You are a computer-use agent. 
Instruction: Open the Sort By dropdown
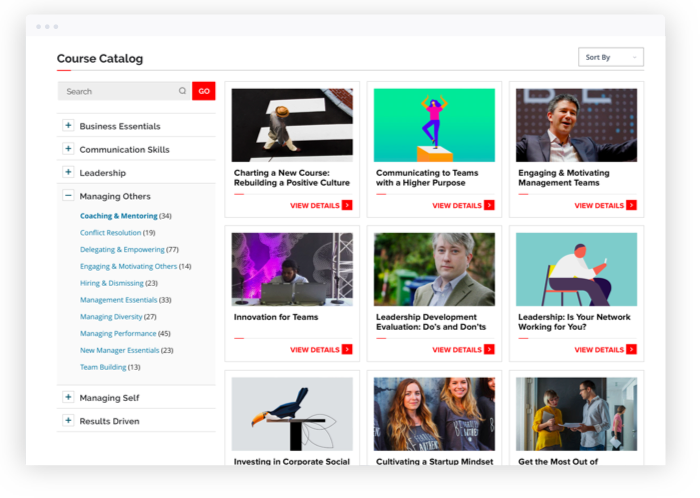tap(611, 57)
